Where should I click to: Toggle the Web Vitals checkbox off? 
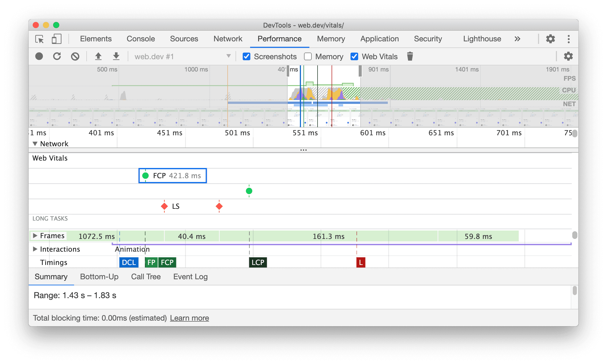click(x=355, y=56)
